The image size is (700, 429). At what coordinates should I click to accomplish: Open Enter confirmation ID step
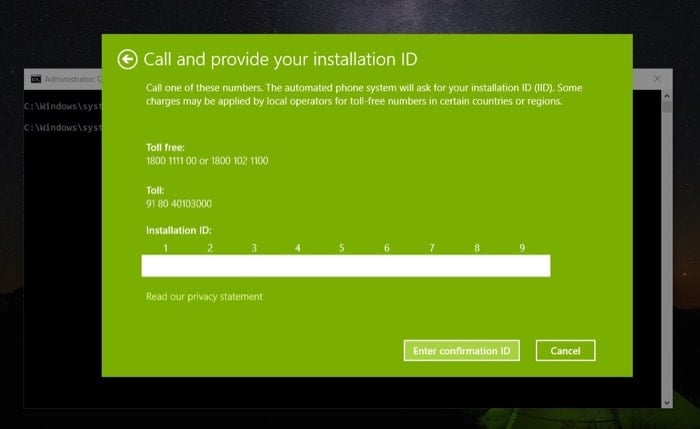pos(462,350)
